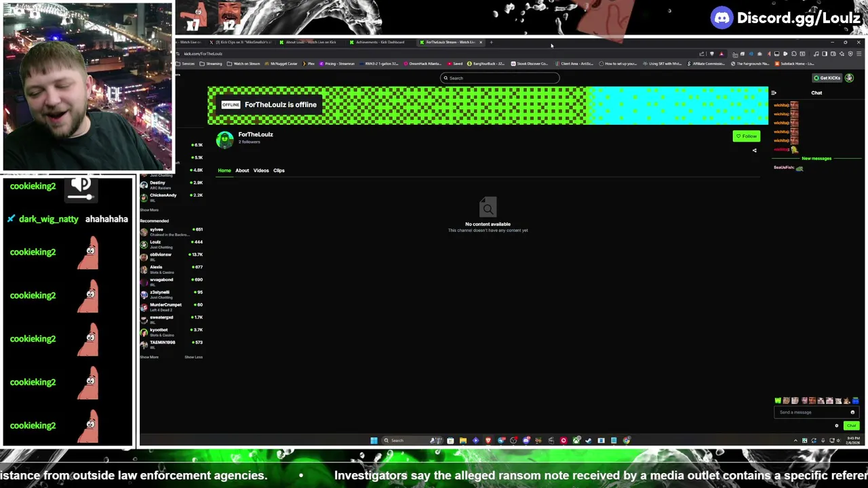Click the Get KICKs button

coord(827,78)
